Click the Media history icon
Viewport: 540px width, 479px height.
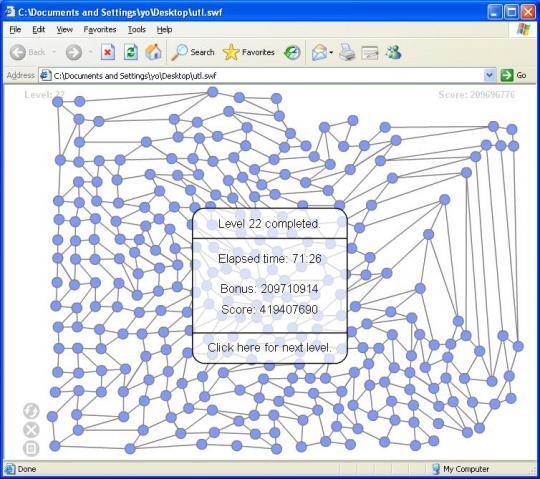[x=292, y=52]
